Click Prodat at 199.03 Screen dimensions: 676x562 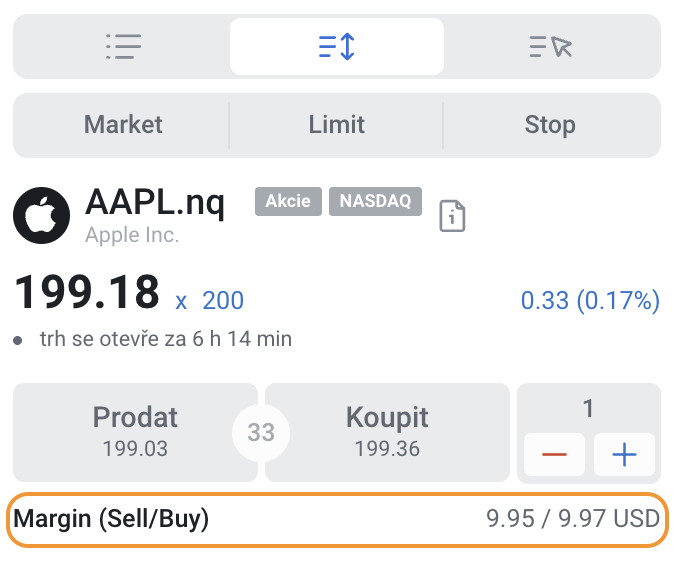click(x=135, y=432)
